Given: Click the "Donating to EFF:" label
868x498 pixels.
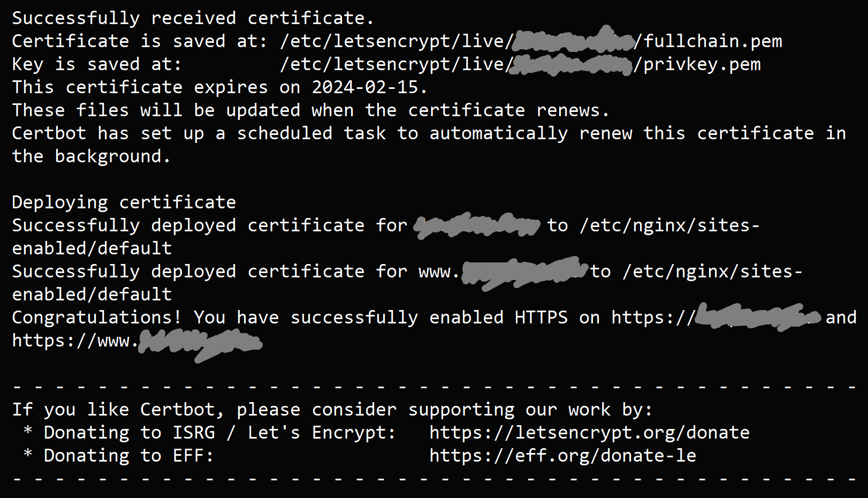Looking at the screenshot, I should (x=128, y=456).
